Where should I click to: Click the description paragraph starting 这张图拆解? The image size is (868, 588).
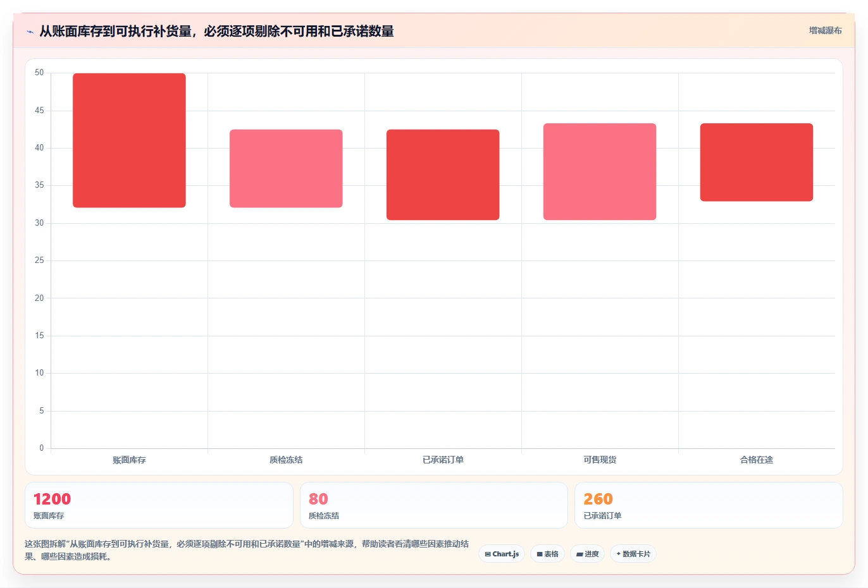(x=247, y=550)
